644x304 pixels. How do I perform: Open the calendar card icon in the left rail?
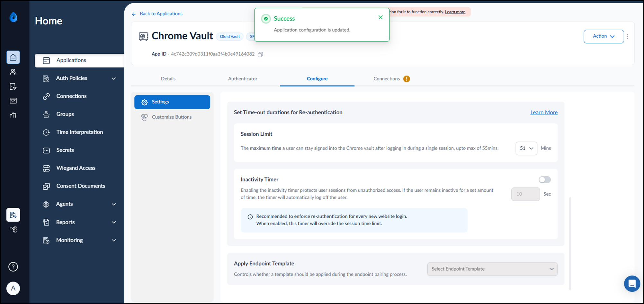pyautogui.click(x=13, y=101)
